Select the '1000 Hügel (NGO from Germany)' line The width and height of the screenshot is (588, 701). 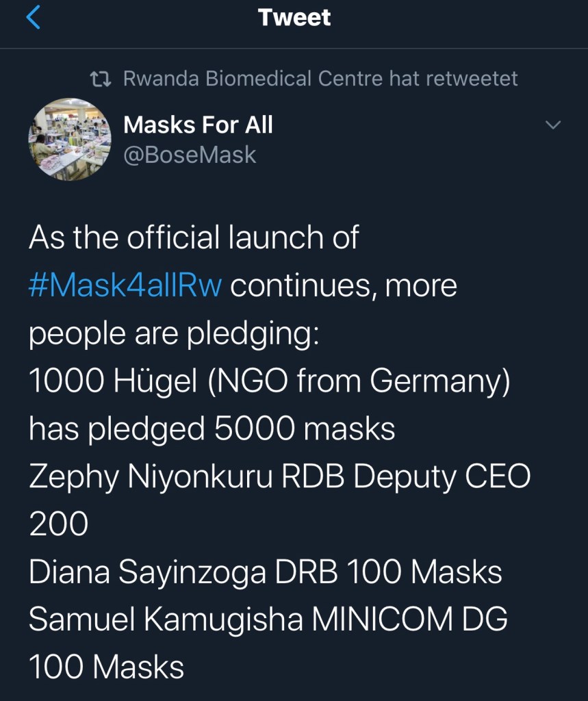pyautogui.click(x=269, y=381)
